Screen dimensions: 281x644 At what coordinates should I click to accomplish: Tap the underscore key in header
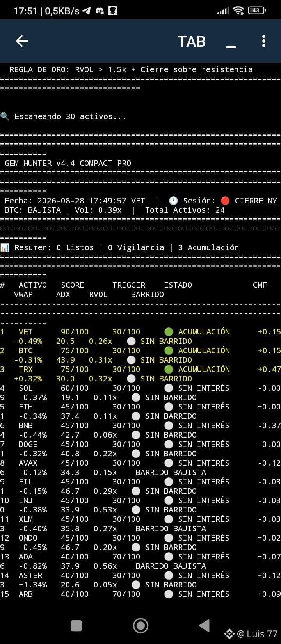[x=231, y=47]
